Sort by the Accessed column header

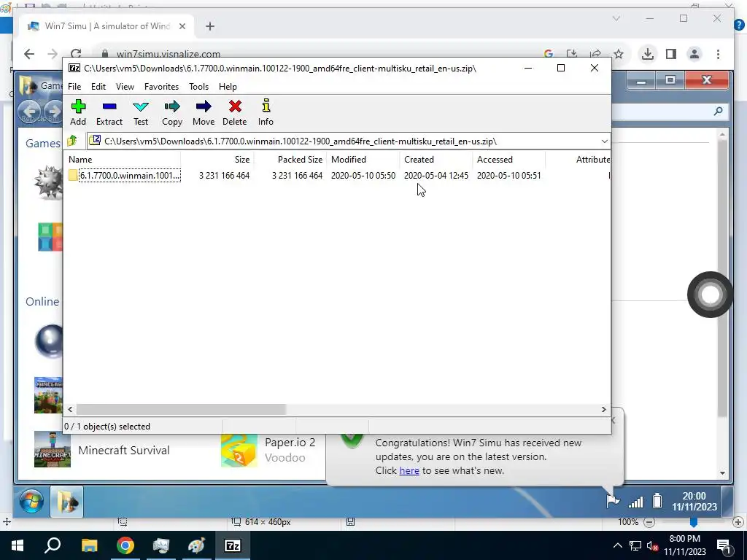click(x=508, y=160)
